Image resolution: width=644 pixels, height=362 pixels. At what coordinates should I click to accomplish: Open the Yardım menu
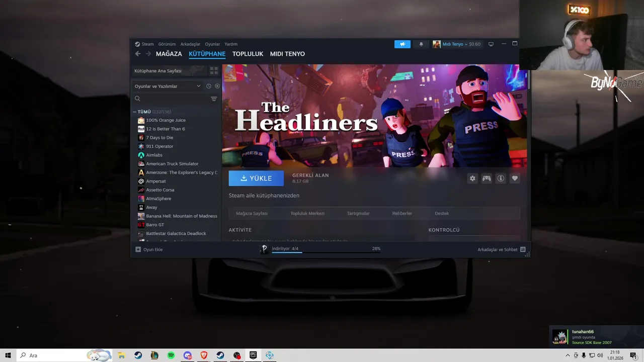231,44
